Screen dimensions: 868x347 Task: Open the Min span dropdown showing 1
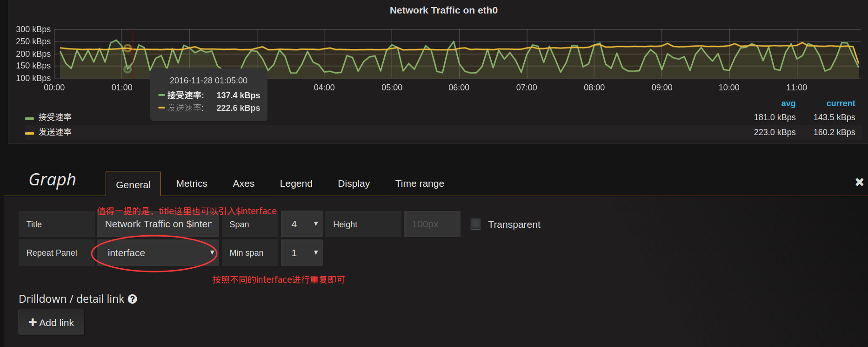coord(301,253)
